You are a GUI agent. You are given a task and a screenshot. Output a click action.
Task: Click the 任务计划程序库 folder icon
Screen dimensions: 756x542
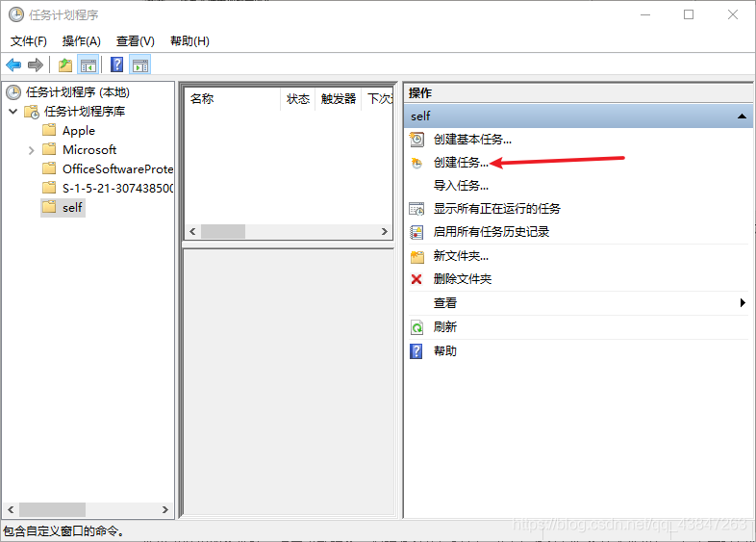pyautogui.click(x=32, y=112)
